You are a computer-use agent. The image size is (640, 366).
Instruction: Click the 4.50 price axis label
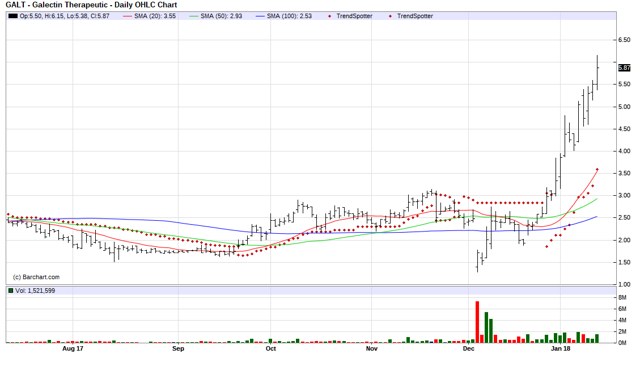624,129
